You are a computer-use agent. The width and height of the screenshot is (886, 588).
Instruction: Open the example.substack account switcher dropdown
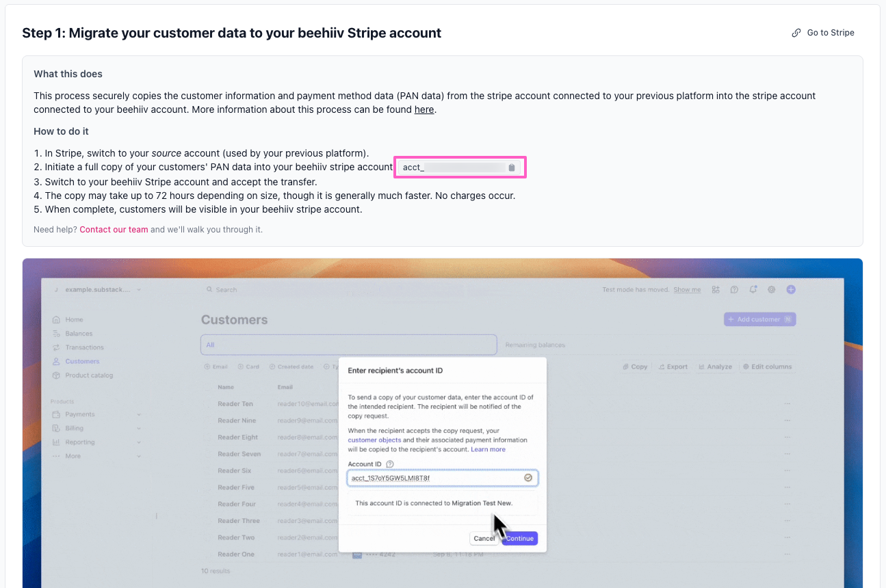coord(139,290)
